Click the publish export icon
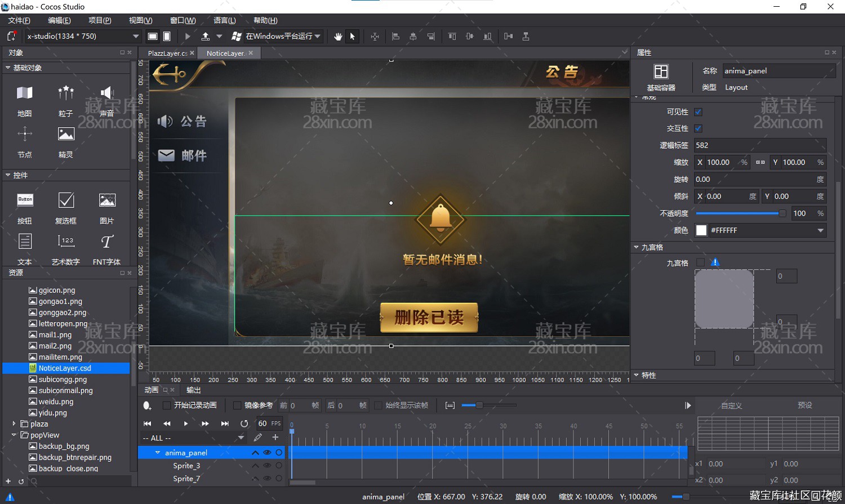Viewport: 845px width, 504px height. click(x=206, y=36)
